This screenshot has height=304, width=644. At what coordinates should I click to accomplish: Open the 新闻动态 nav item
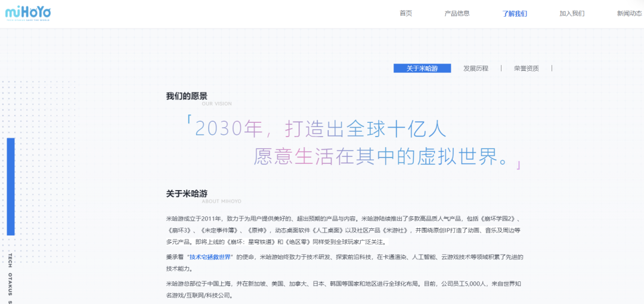[629, 13]
